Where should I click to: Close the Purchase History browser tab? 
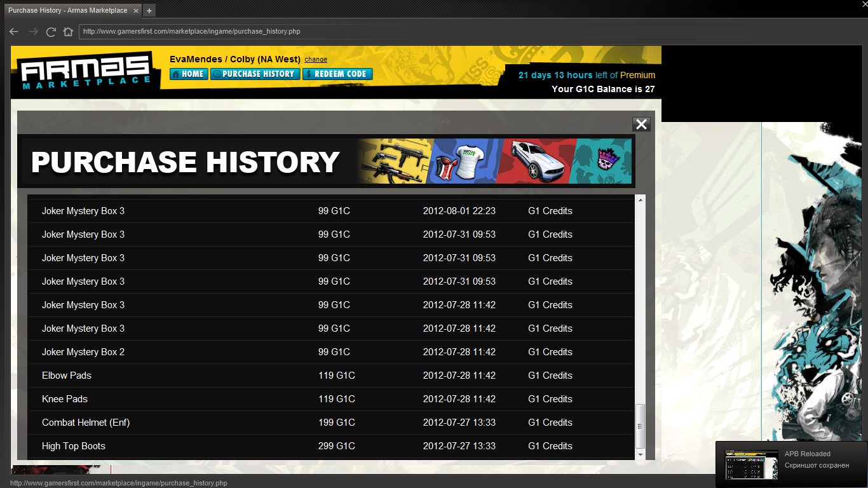pos(136,11)
